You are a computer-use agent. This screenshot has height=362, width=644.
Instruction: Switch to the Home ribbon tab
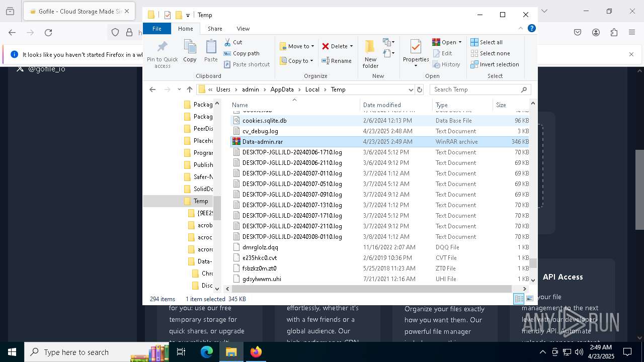(x=185, y=29)
